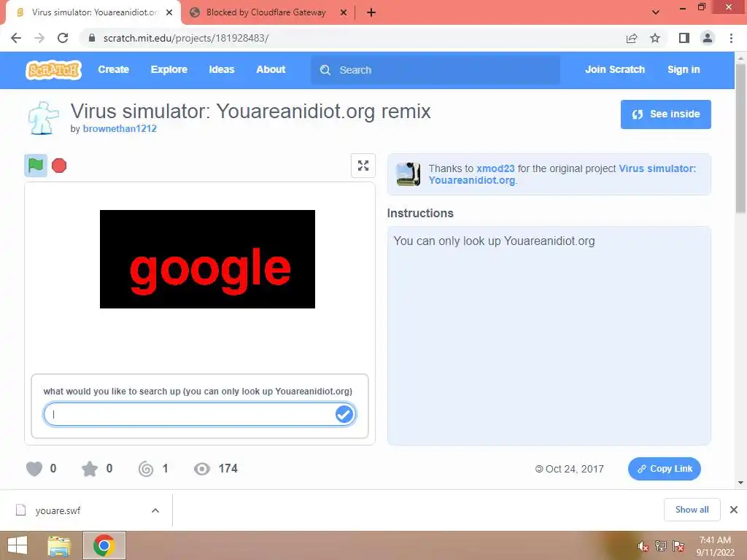Open Windows Start button
747x560 pixels.
pyautogui.click(x=18, y=545)
